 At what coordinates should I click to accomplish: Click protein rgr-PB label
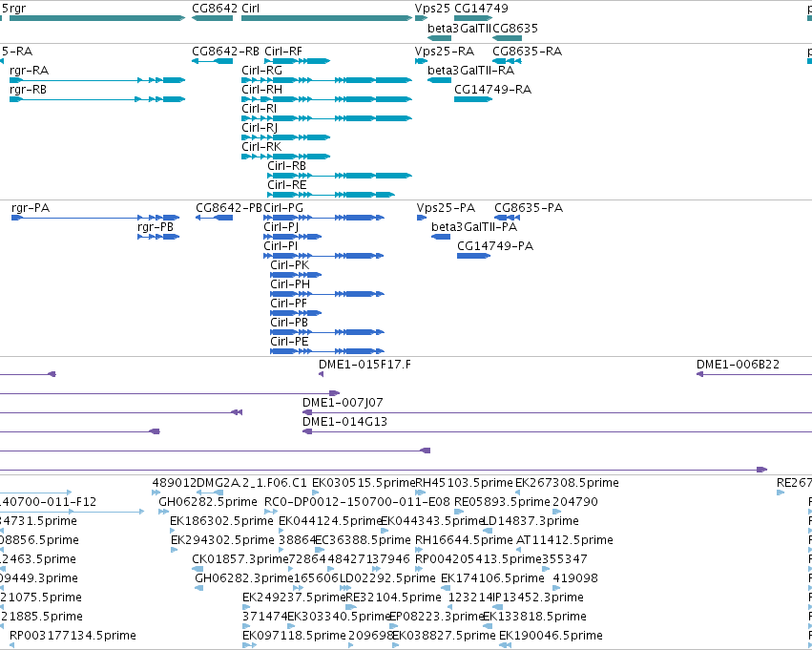(x=156, y=227)
